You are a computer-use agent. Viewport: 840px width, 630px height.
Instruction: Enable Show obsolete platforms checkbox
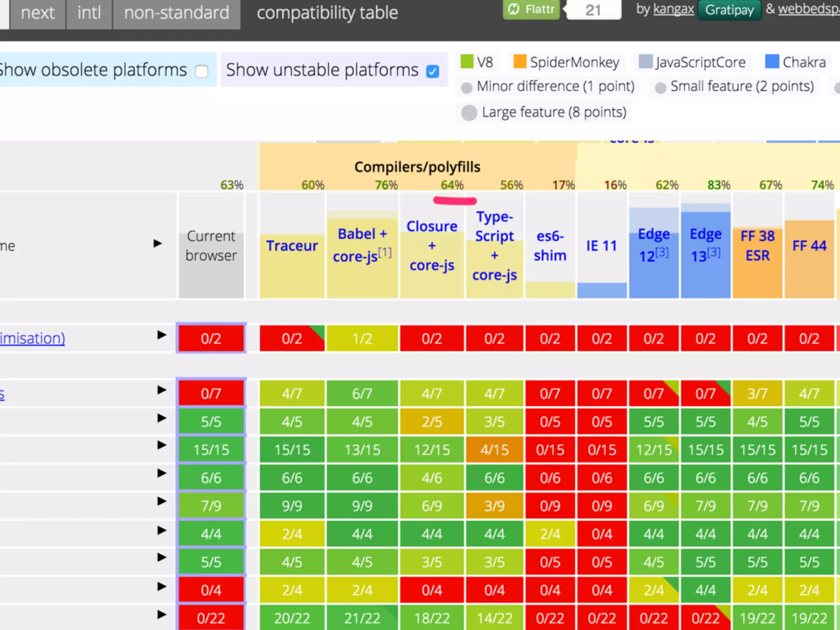click(201, 71)
